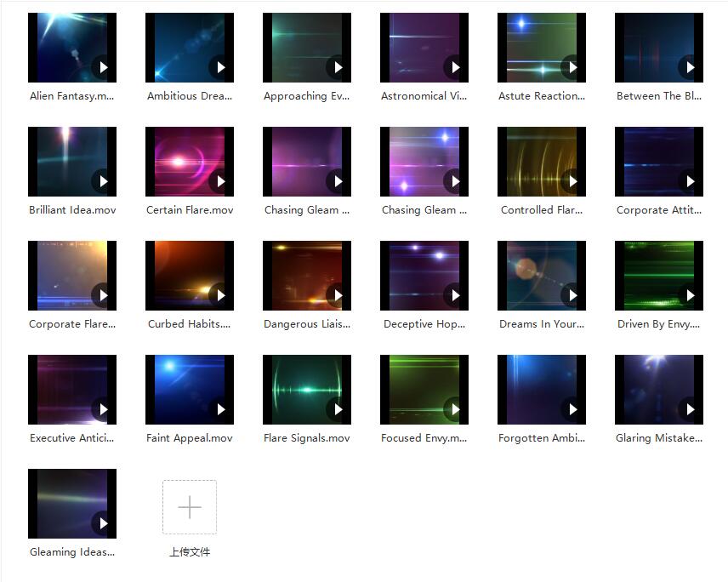Play the Corporate Attit... video
The image size is (728, 582).
pyautogui.click(x=690, y=181)
